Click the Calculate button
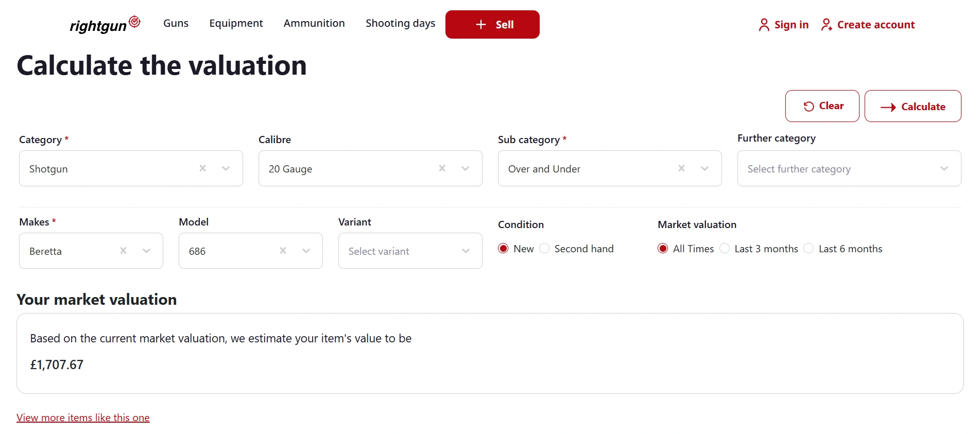 [x=913, y=106]
